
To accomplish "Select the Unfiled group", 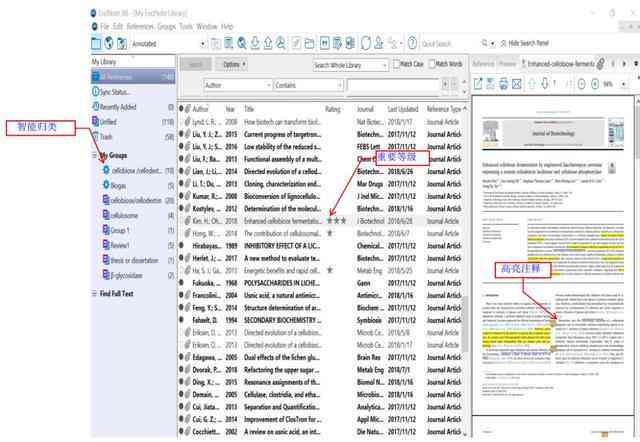I will click(133, 122).
